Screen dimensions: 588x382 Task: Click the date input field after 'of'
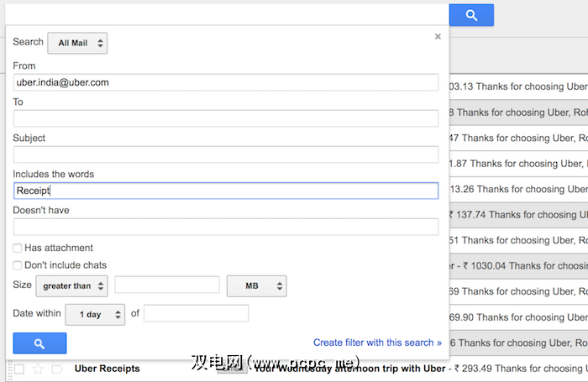click(x=196, y=313)
